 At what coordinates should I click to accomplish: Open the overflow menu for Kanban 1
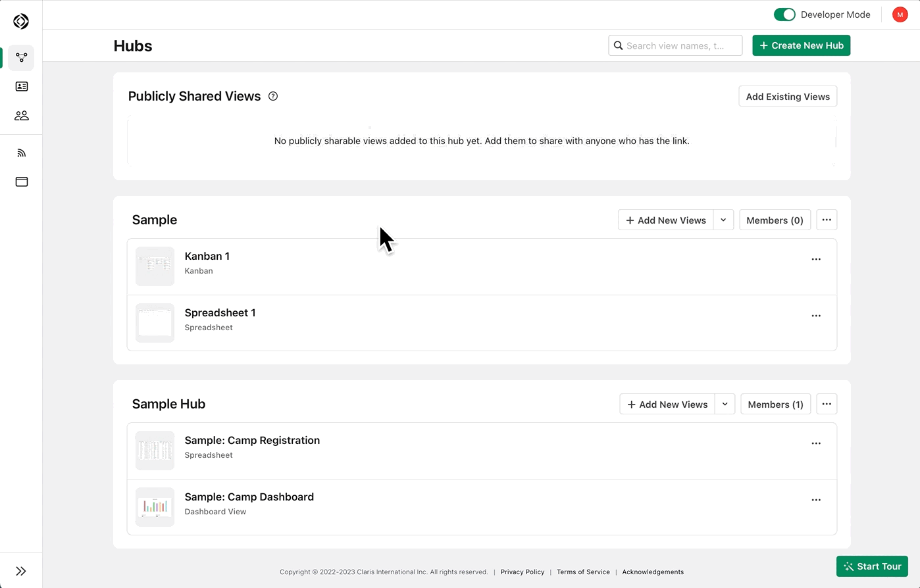(x=816, y=258)
